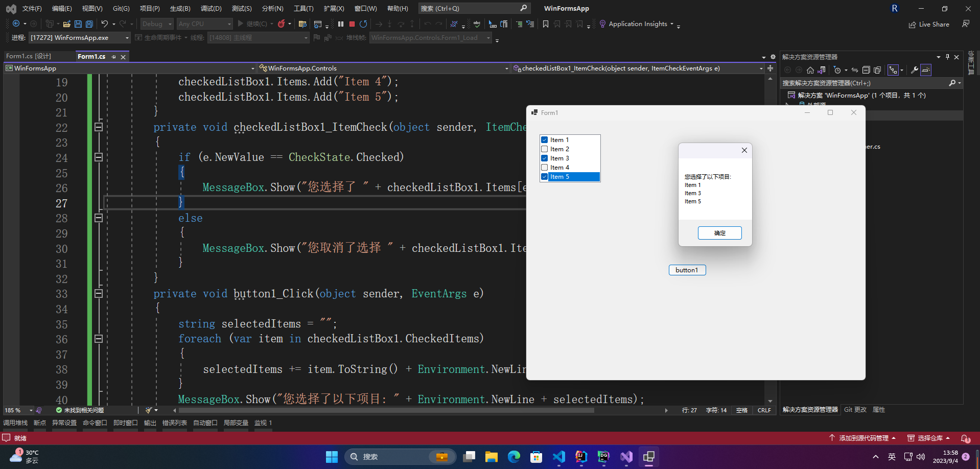Open the WinFormsApp.Controls class dropdown
Screen dimensions: 980x469
[383, 68]
